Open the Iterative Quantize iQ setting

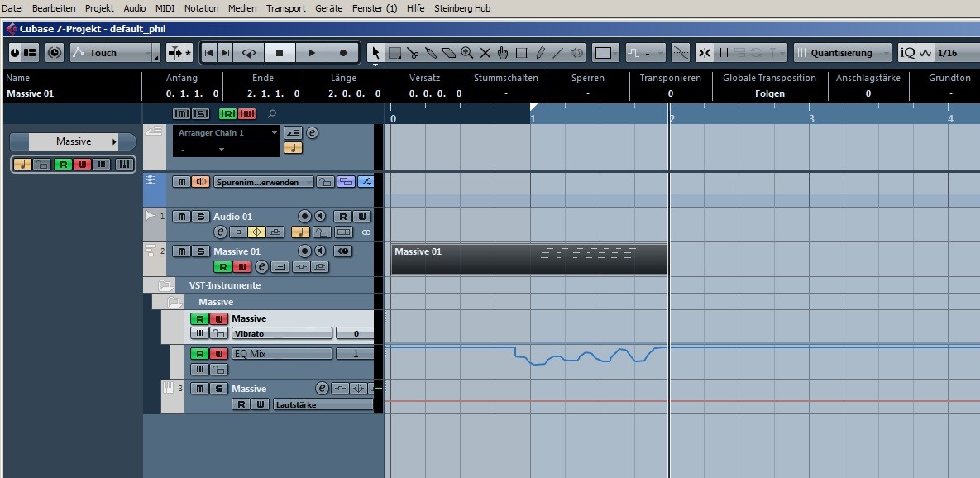coord(907,53)
